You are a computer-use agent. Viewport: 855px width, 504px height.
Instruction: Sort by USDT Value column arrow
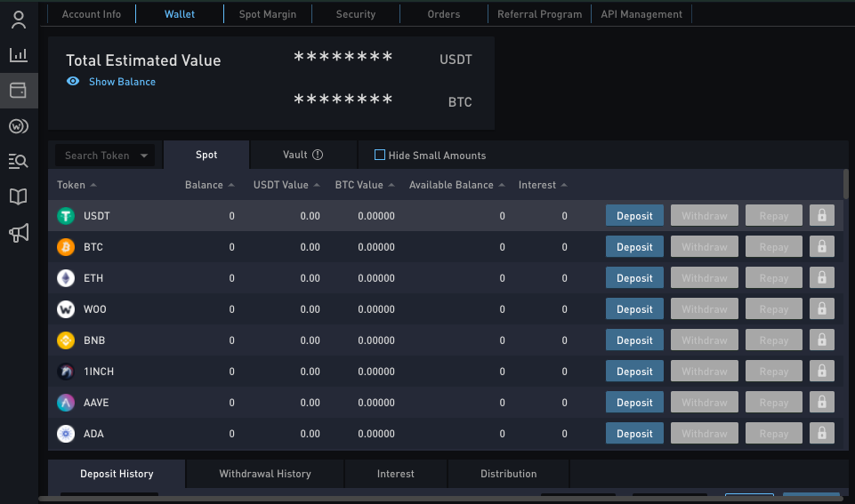click(317, 185)
